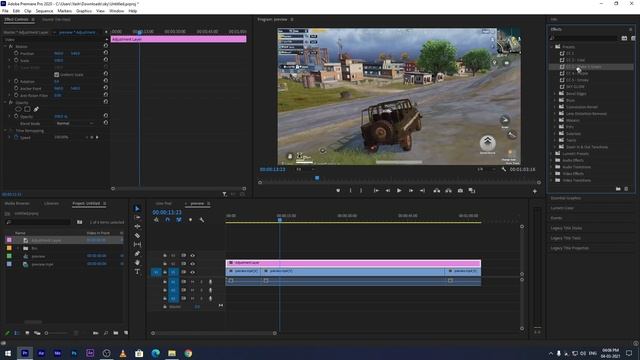
Task: Switch to the Libraries tab
Action: (51, 203)
